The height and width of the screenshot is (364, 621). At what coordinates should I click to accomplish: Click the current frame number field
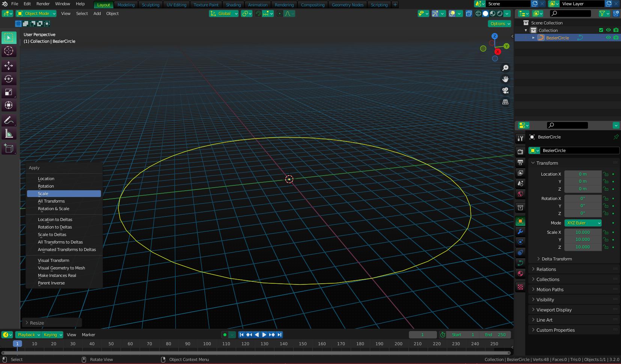pos(423,335)
